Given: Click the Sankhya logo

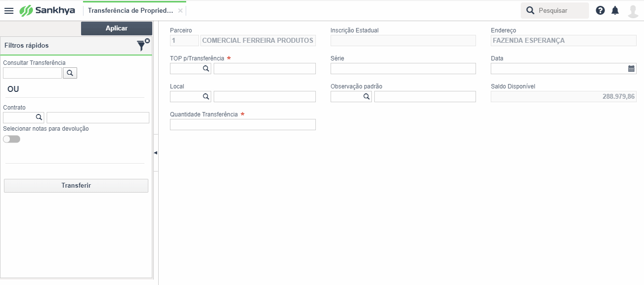Looking at the screenshot, I should [x=47, y=10].
